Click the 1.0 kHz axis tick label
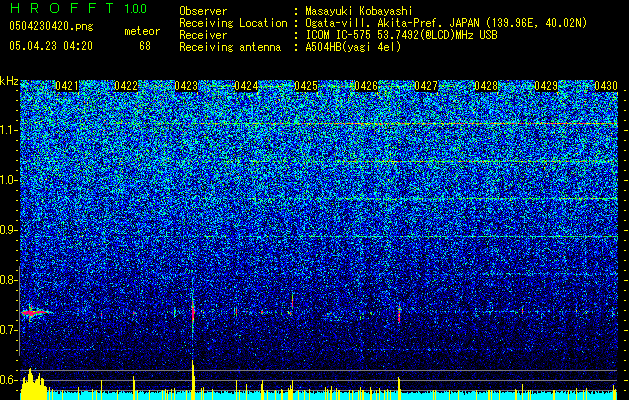 tap(9, 180)
